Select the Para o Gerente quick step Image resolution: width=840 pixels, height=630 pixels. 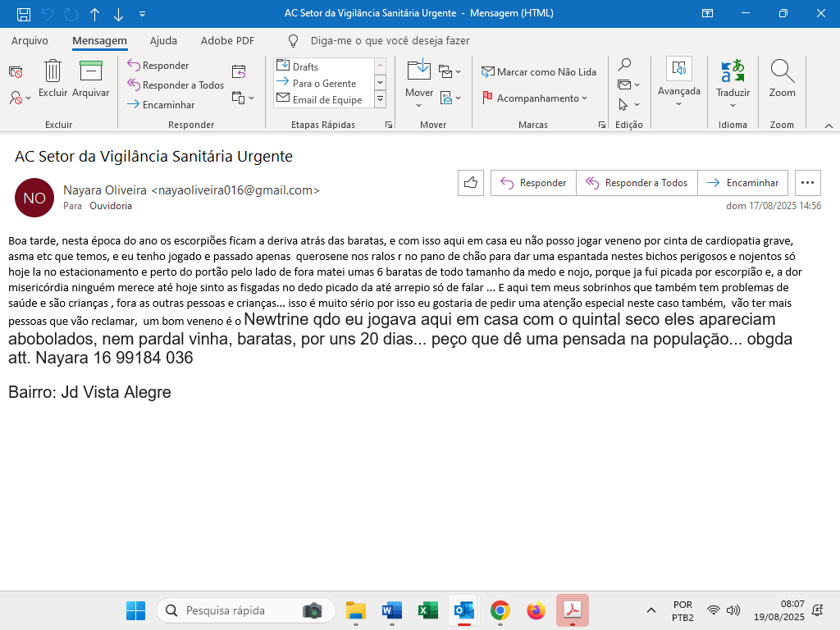324,83
